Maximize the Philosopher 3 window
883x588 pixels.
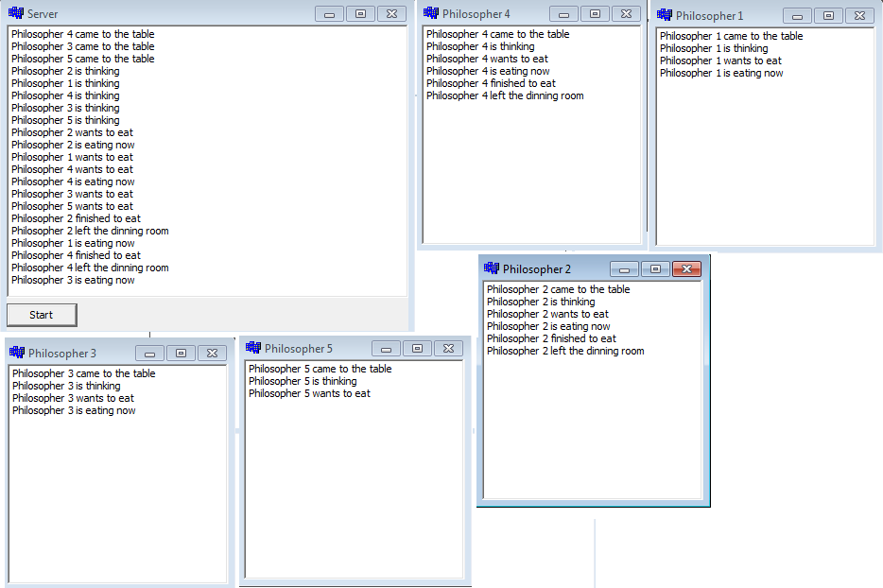pos(182,354)
